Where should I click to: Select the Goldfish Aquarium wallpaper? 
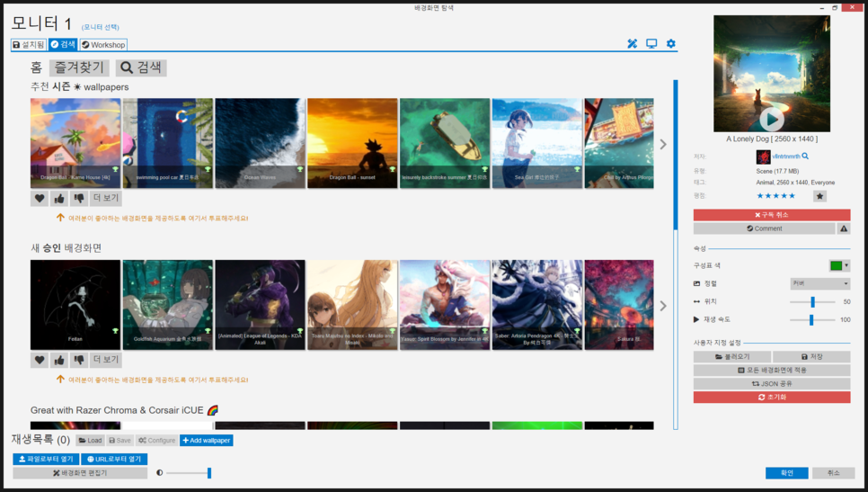[168, 305]
